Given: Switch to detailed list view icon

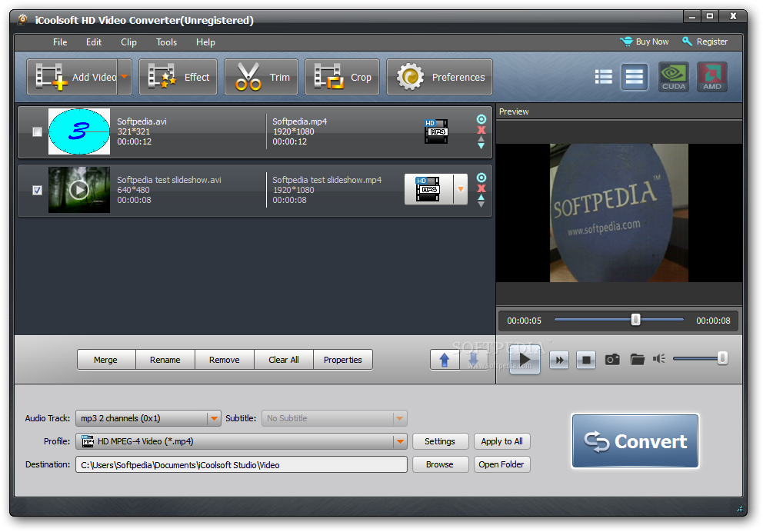Looking at the screenshot, I should [634, 77].
